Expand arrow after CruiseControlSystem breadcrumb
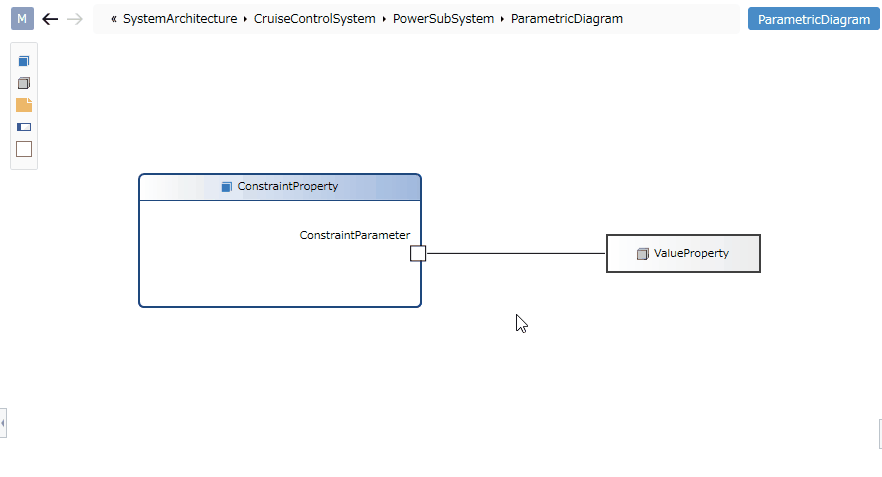Image resolution: width=882 pixels, height=477 pixels. click(384, 19)
